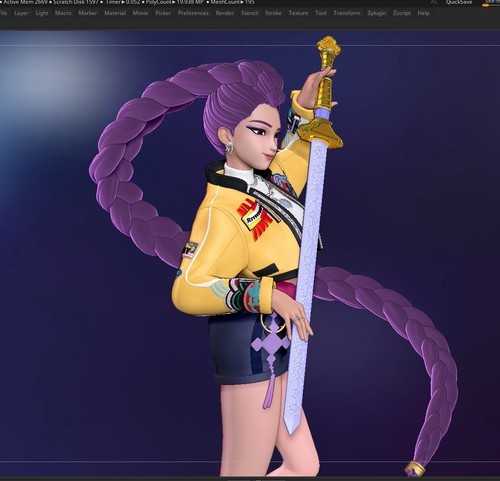Open the Picker menu
500x481 pixels.
(163, 13)
